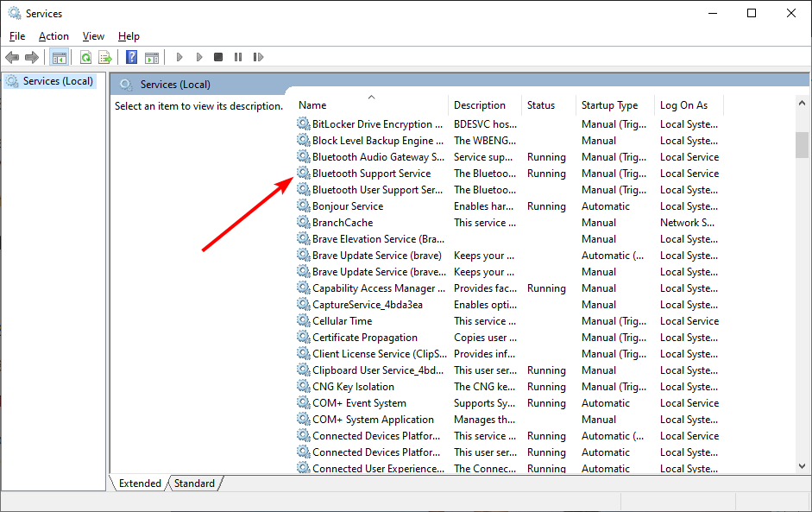This screenshot has height=512, width=812.
Task: Toggle the Show/Hide Console Tree button
Action: [59, 57]
